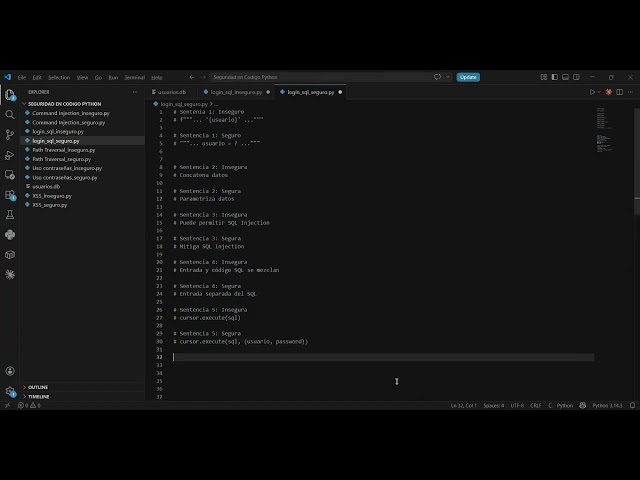Open the Run and Debug view

coord(10,155)
